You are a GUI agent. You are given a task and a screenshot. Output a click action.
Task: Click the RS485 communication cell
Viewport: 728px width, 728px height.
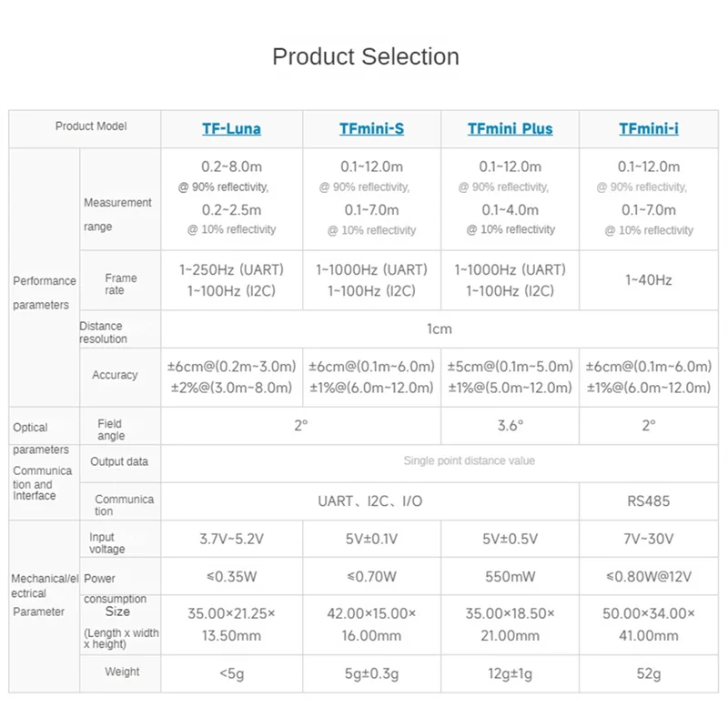(x=648, y=501)
